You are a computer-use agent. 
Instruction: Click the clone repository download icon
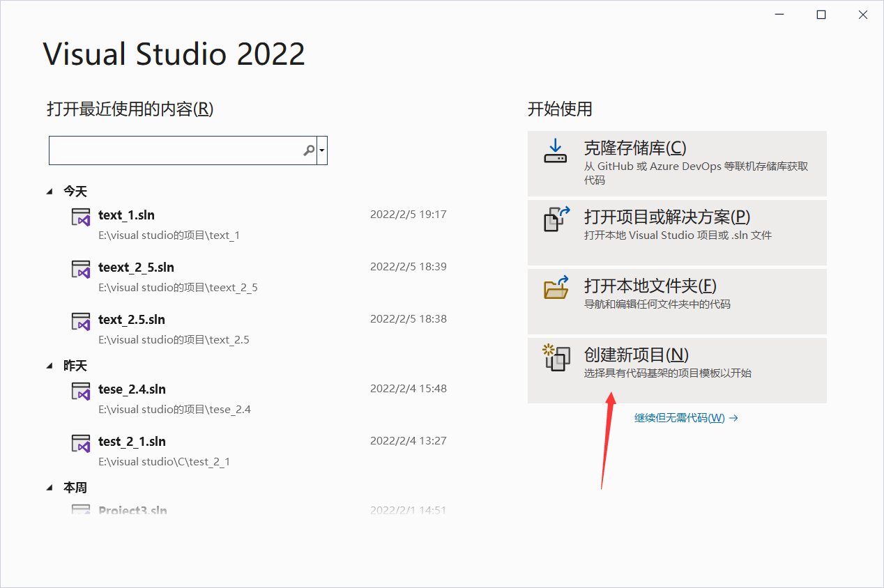[556, 150]
